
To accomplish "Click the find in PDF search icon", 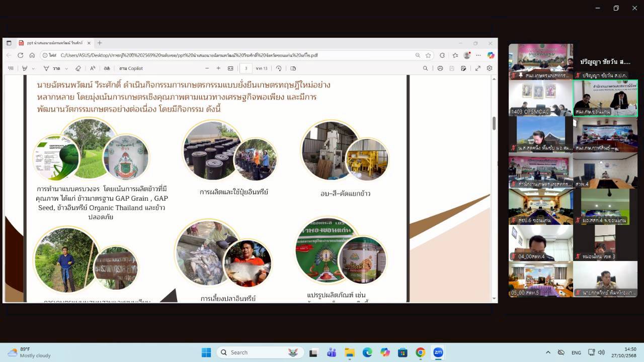I will click(x=426, y=68).
